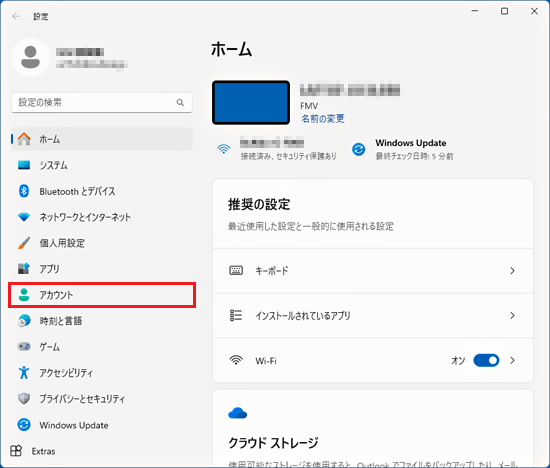
Task: Open システム settings category
Action: [102, 165]
